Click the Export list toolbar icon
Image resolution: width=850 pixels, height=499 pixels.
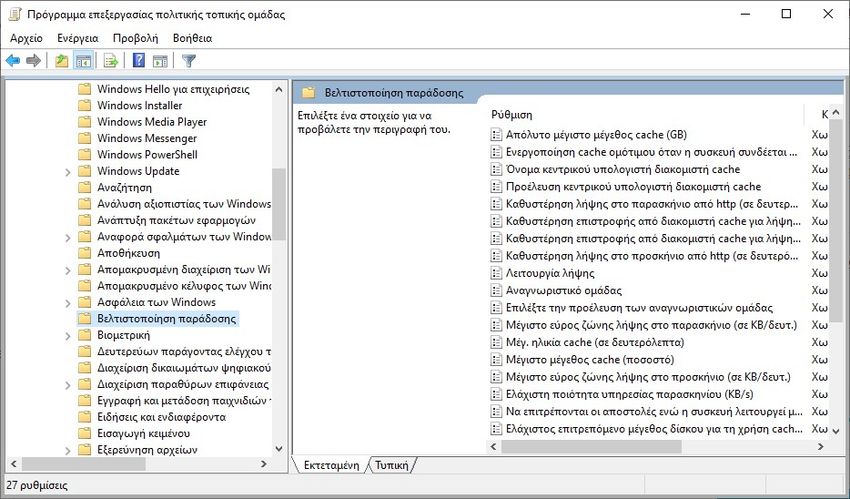111,61
